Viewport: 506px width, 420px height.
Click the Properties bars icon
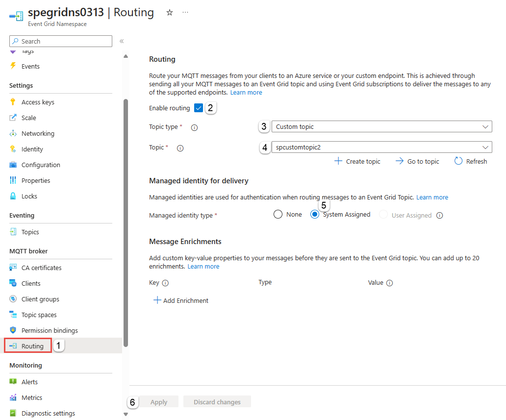coord(13,180)
